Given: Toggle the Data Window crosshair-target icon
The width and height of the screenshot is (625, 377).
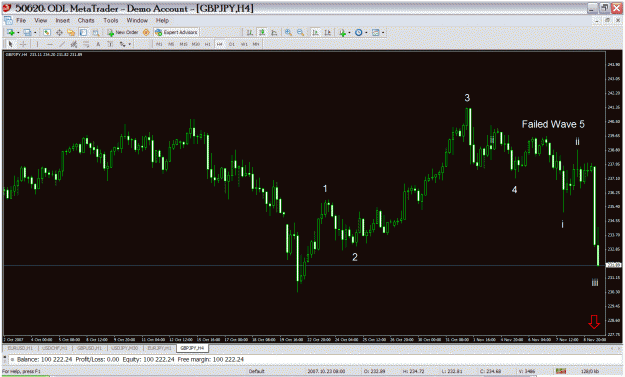Looking at the screenshot, I should (59, 32).
